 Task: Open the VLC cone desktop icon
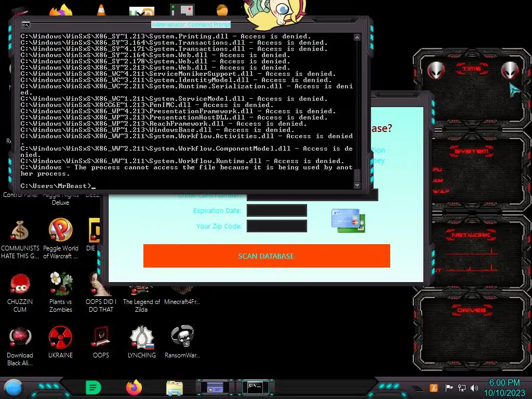coord(101,9)
